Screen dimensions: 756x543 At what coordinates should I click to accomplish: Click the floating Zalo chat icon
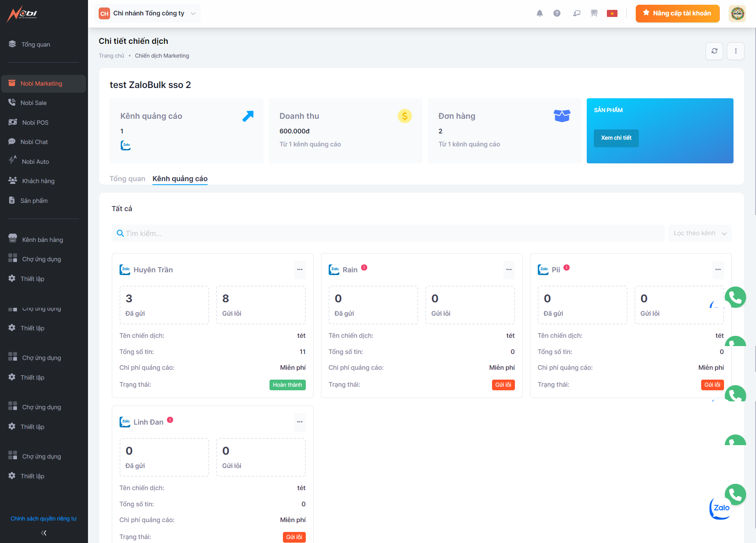(720, 508)
